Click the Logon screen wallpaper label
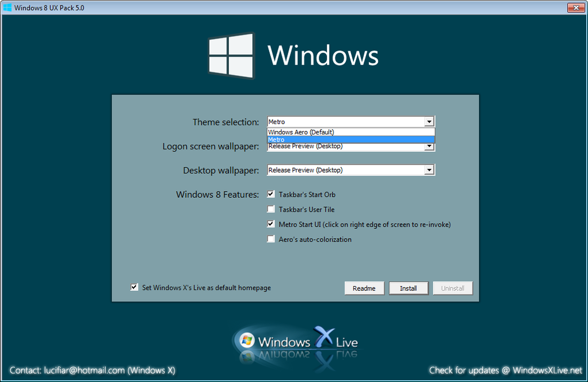The width and height of the screenshot is (588, 382). tap(210, 147)
